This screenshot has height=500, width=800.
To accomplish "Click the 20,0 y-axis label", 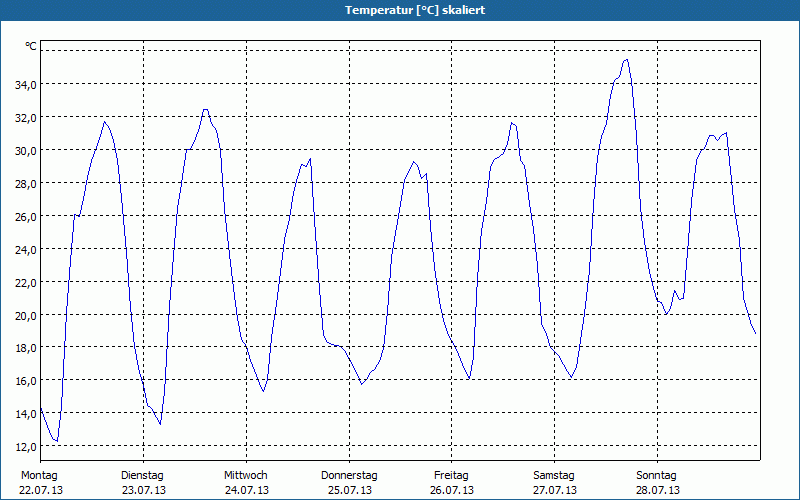I will coord(26,315).
